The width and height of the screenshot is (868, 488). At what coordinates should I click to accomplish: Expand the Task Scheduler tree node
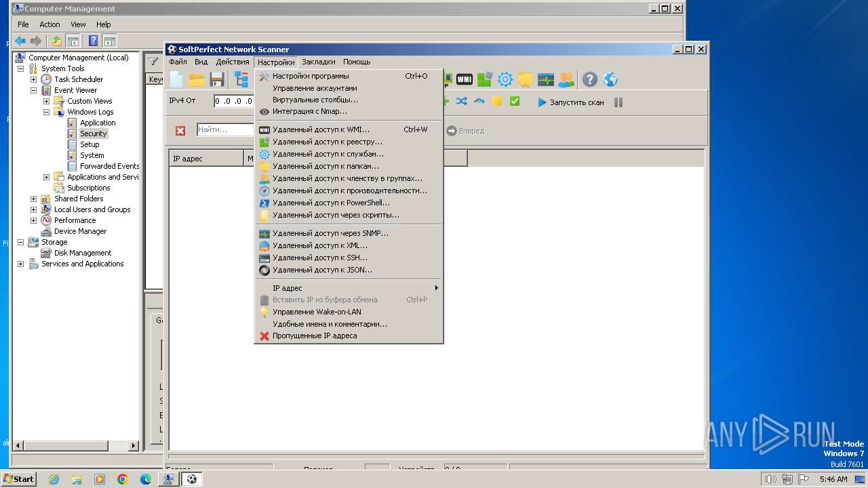[x=33, y=79]
